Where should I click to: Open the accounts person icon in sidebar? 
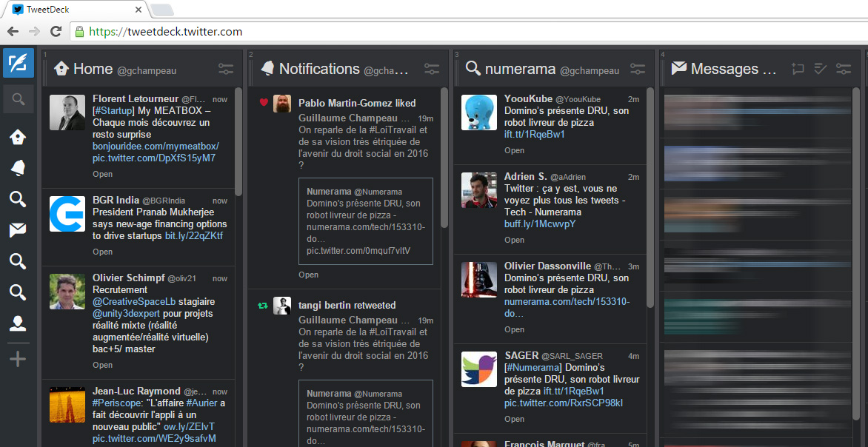(19, 323)
